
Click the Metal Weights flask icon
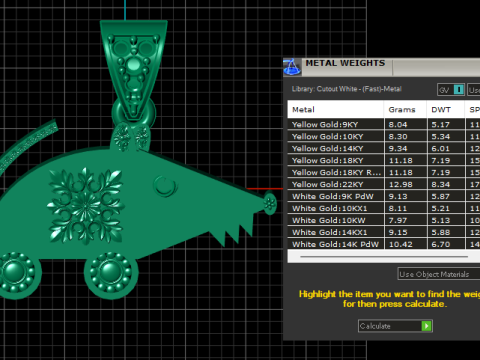tap(292, 67)
